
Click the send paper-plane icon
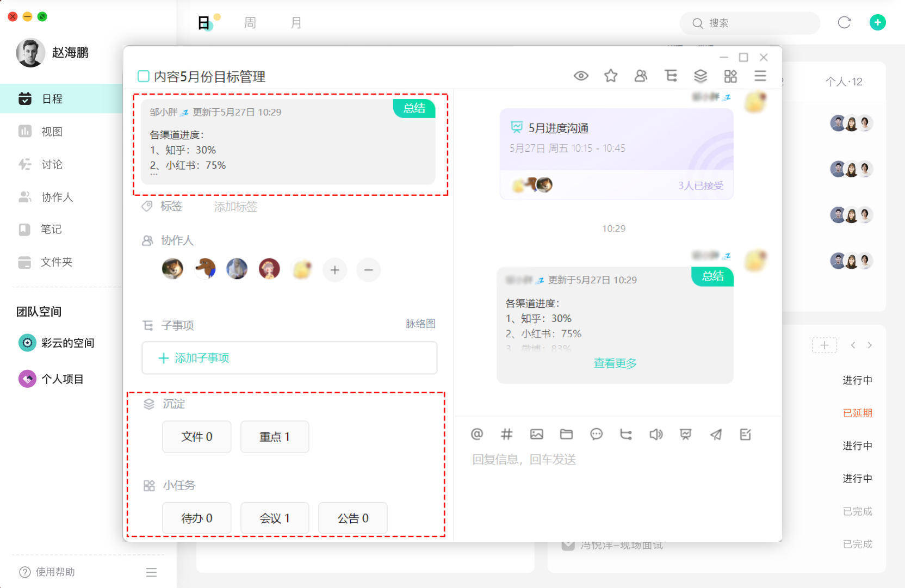[x=715, y=434]
